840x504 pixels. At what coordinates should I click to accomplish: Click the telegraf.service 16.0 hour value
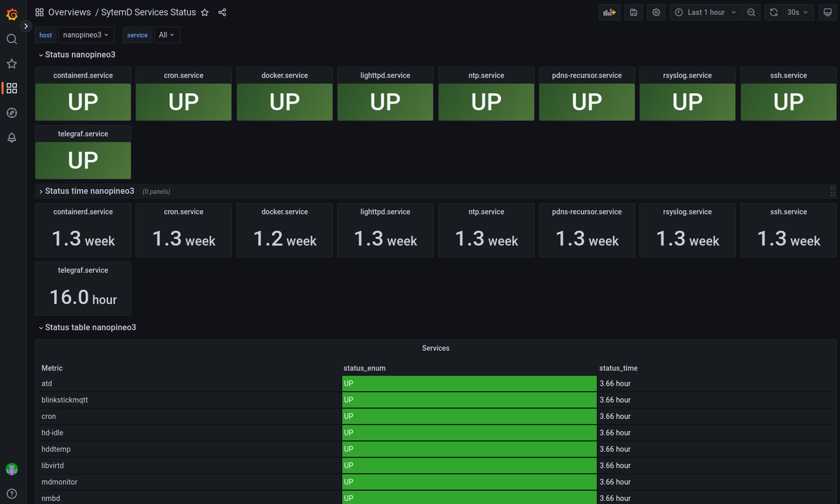(x=83, y=297)
